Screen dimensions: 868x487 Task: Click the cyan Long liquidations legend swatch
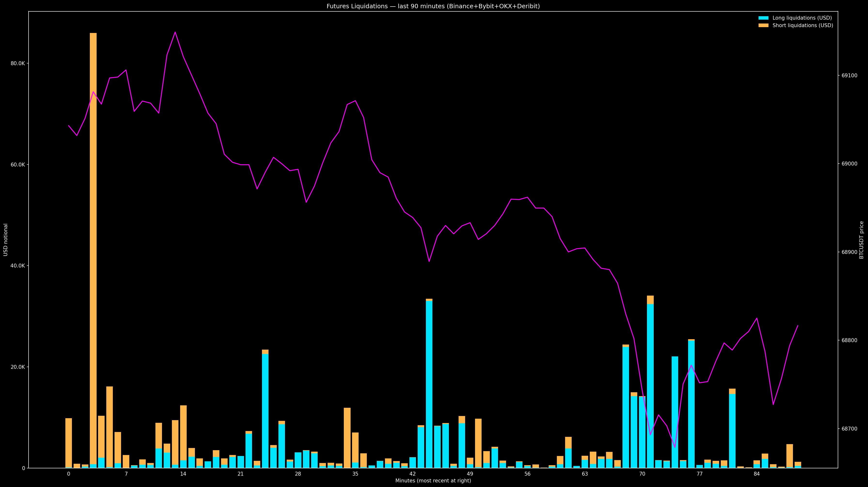pos(764,18)
